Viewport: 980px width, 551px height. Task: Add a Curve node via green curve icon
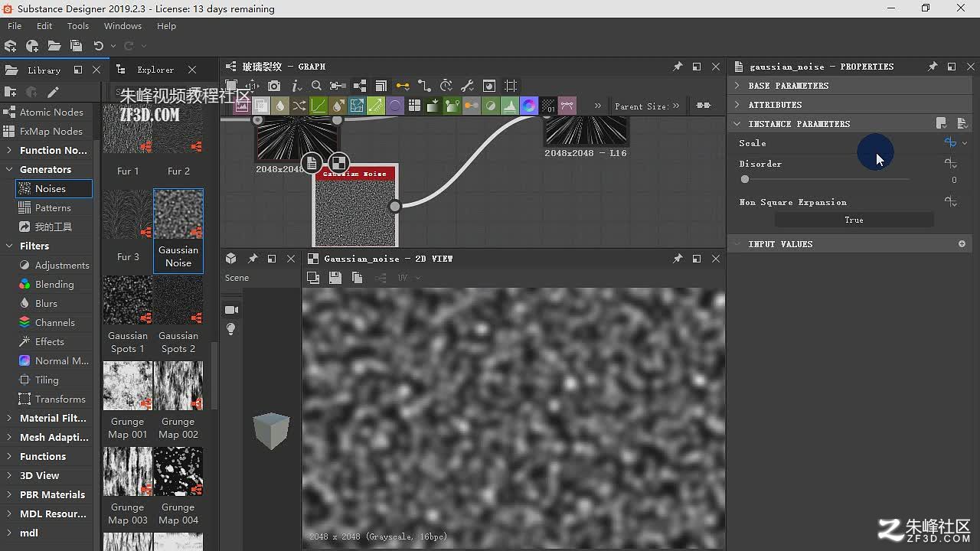(x=318, y=106)
